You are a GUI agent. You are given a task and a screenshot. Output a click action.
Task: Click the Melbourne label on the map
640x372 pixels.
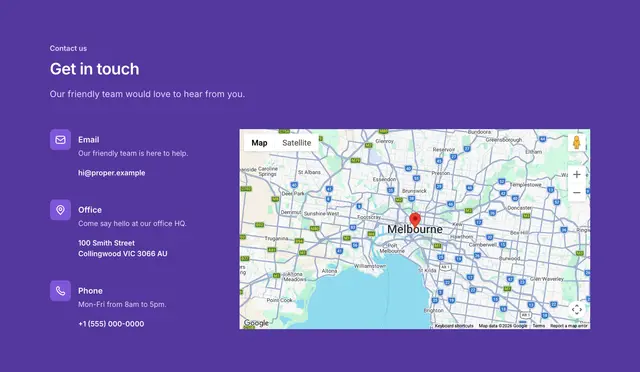pos(415,229)
